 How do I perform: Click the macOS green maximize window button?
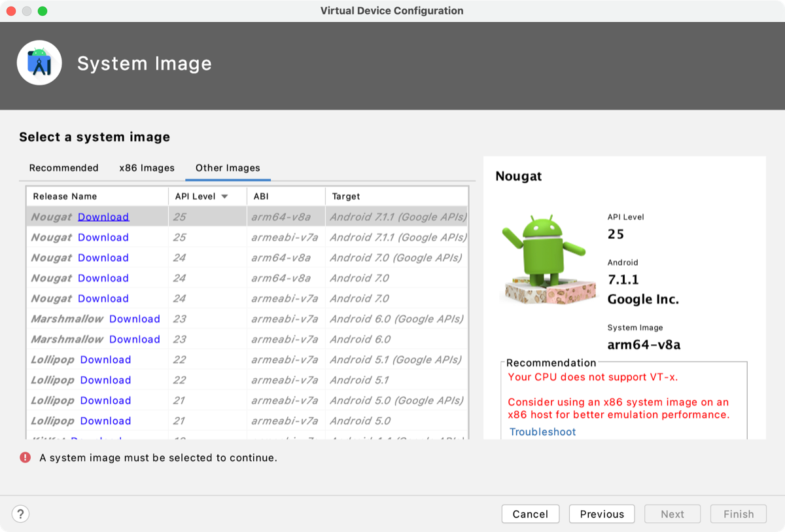point(43,11)
